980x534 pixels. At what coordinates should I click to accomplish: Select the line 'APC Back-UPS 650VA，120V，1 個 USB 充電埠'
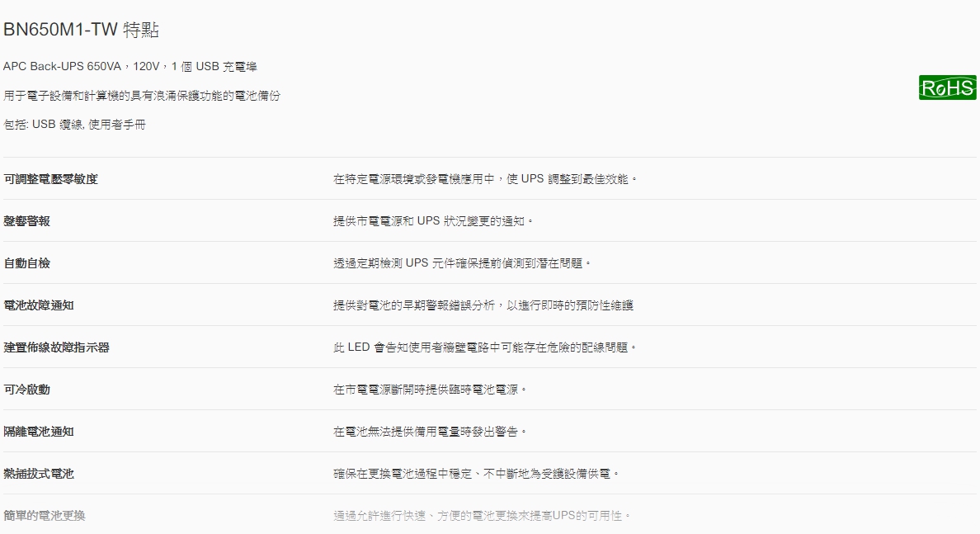pos(130,66)
